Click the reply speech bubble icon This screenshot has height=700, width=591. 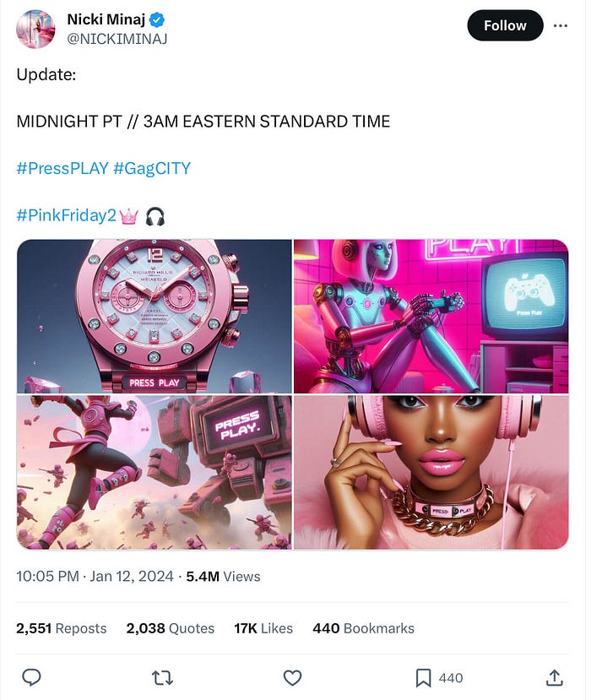coord(32,677)
